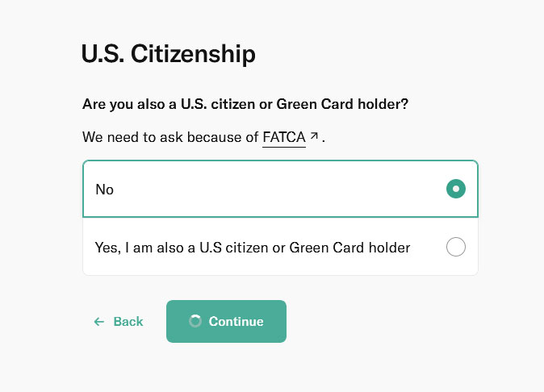544x392 pixels.
Task: Select the empty radio circle for Yes option
Action: (x=456, y=247)
